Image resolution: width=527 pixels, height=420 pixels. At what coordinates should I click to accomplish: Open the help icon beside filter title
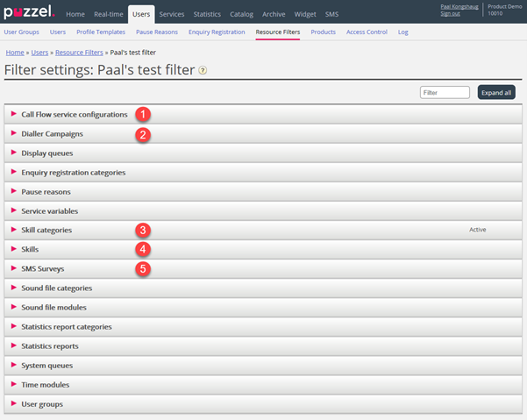coord(203,70)
